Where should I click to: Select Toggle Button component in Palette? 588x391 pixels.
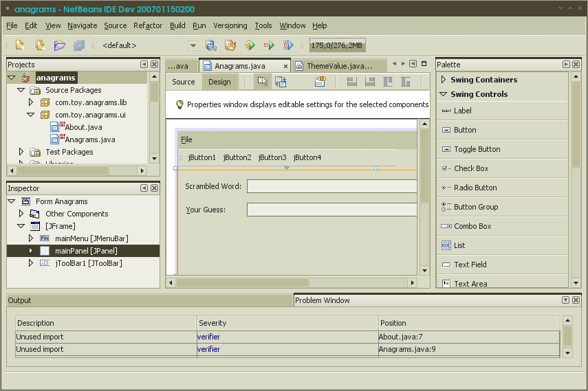coord(502,149)
